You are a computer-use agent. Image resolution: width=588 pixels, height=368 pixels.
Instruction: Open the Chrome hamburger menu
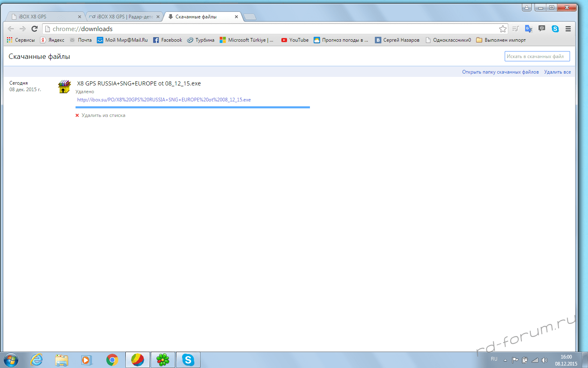[568, 29]
